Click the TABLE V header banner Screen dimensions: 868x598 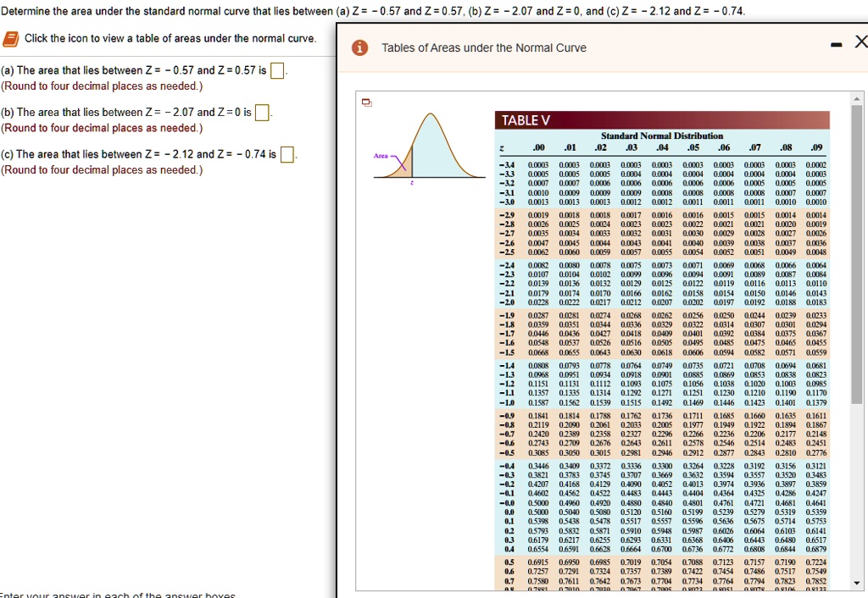662,120
